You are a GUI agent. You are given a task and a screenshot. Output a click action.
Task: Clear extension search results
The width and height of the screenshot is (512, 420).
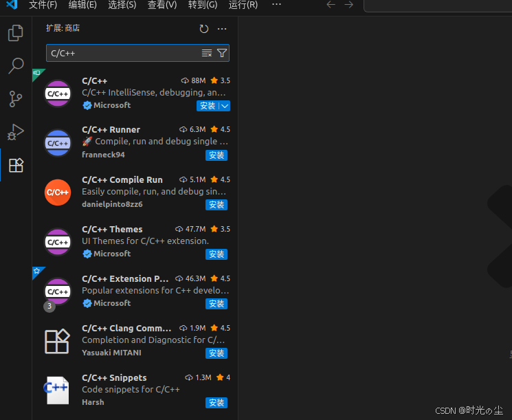[207, 53]
